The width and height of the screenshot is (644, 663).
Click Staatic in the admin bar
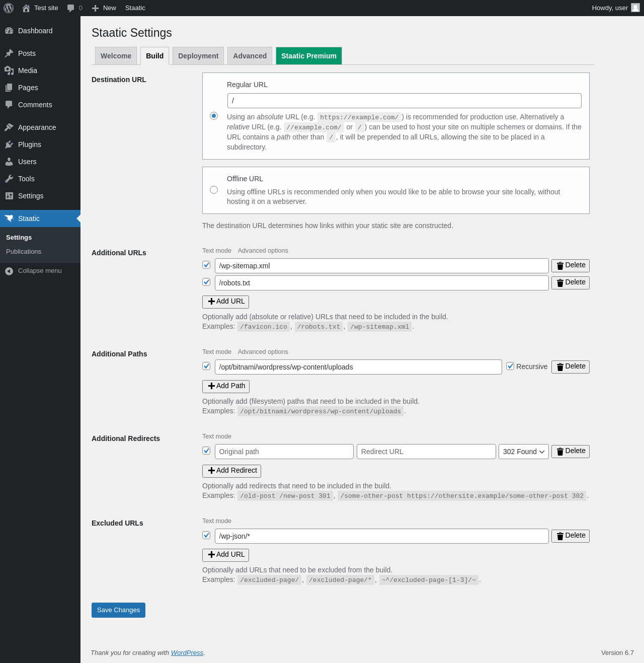coord(135,8)
